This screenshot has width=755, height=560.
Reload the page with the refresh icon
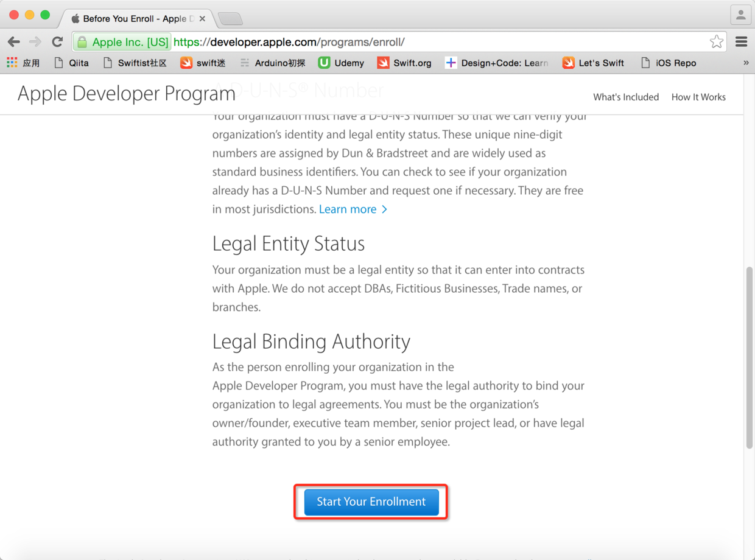point(57,42)
